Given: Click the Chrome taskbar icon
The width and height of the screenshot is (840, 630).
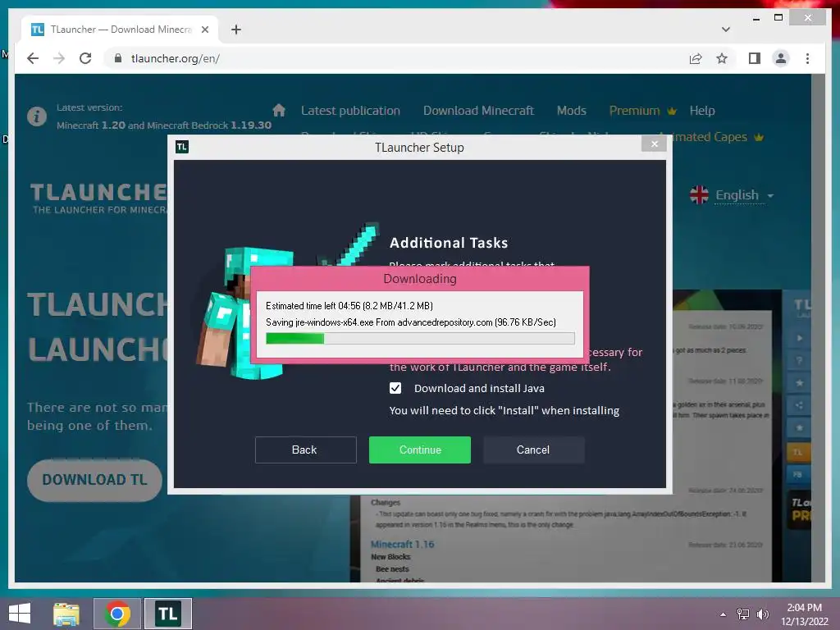Looking at the screenshot, I should click(117, 614).
